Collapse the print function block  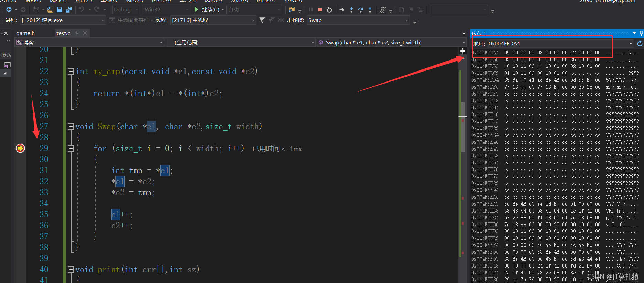tap(71, 270)
